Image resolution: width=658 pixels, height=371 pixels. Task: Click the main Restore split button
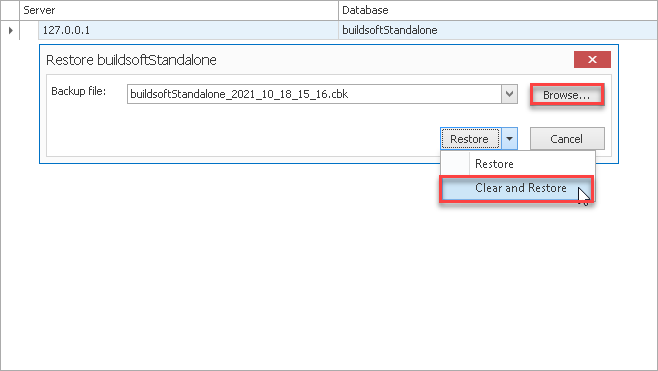pos(470,139)
